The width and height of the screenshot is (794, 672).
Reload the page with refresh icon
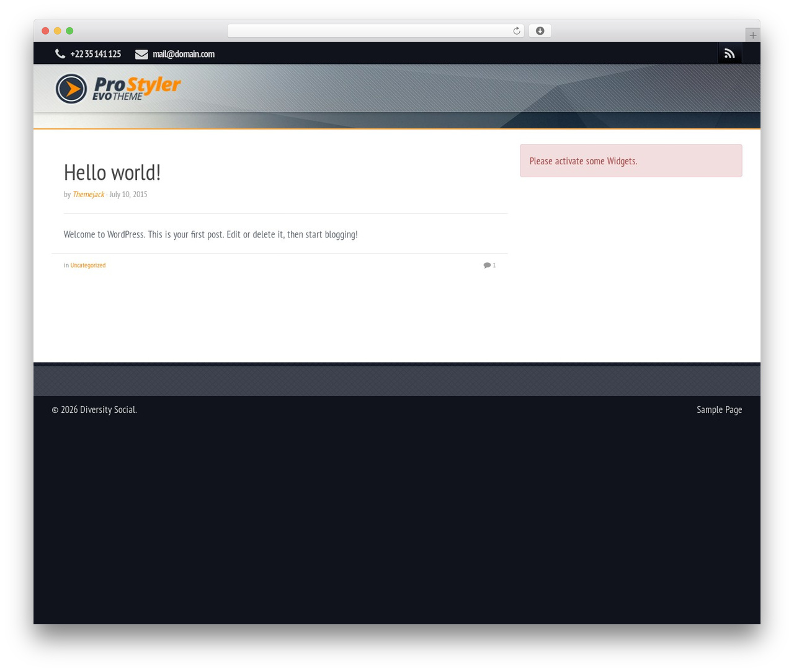[517, 31]
